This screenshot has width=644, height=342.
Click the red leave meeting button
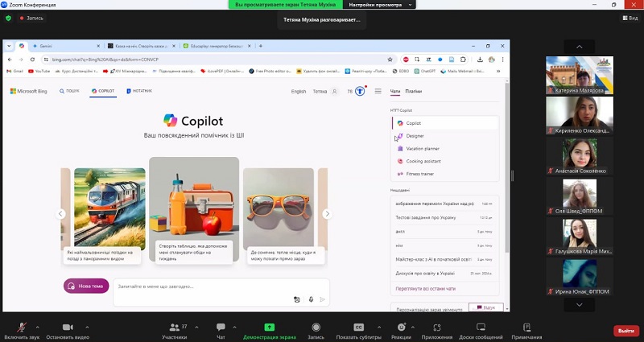click(x=626, y=331)
